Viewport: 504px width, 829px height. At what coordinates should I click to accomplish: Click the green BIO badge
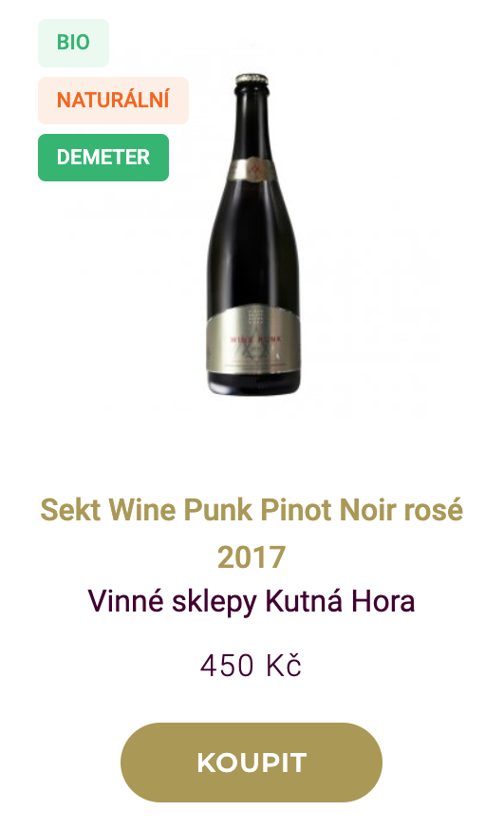coord(73,43)
